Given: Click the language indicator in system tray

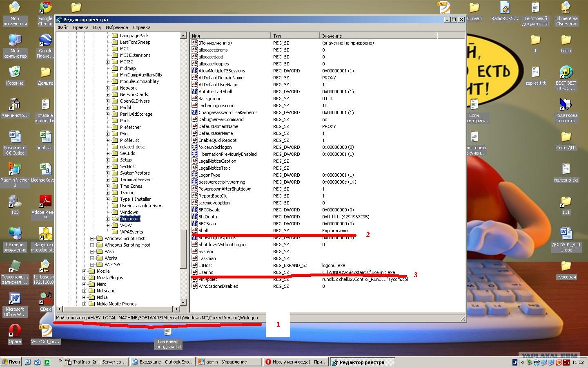Looking at the screenshot, I should point(514,362).
